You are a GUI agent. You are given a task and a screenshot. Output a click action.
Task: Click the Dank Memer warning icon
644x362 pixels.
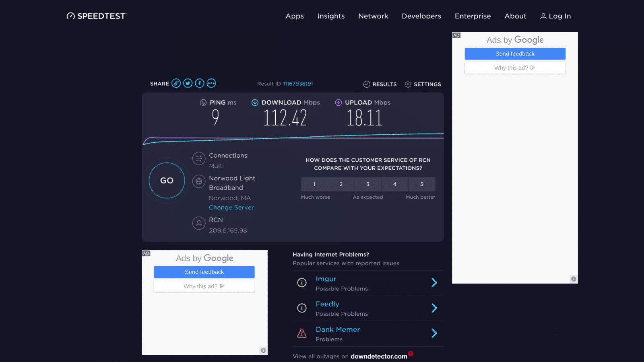click(302, 333)
